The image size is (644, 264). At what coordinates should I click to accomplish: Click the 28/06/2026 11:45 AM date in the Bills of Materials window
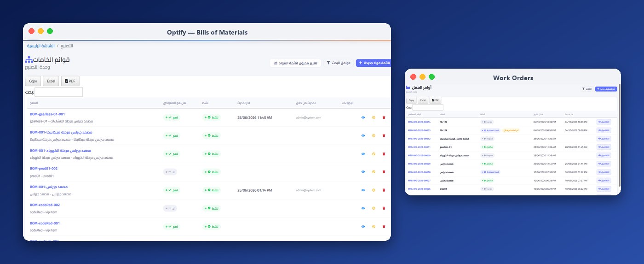coord(255,117)
